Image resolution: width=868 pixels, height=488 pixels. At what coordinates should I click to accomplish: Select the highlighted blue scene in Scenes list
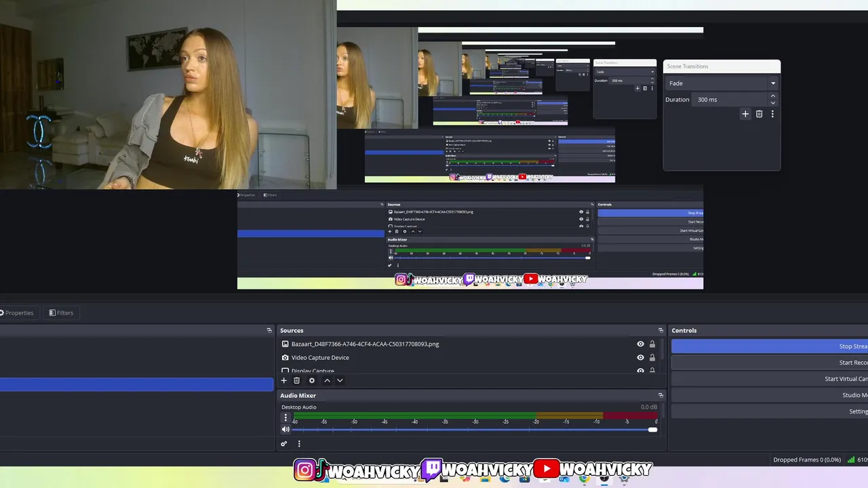136,384
